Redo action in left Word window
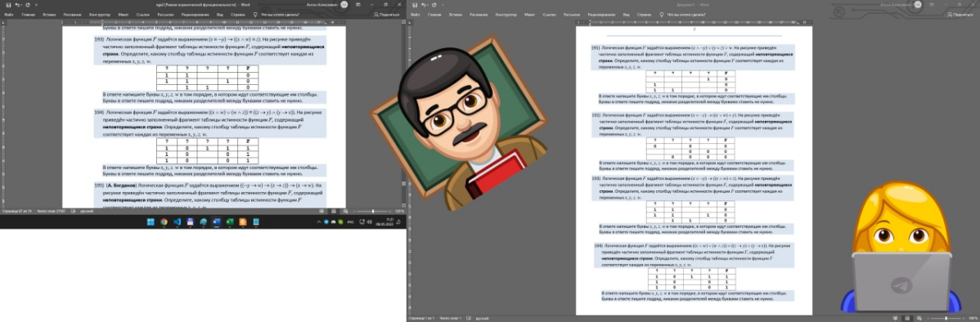 pos(28,5)
